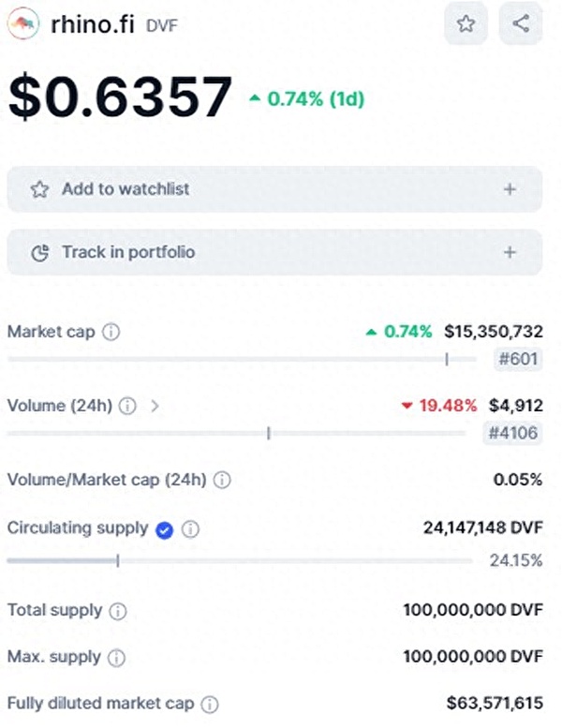
Task: Click the Fully diluted market cap info icon
Action: 210,704
